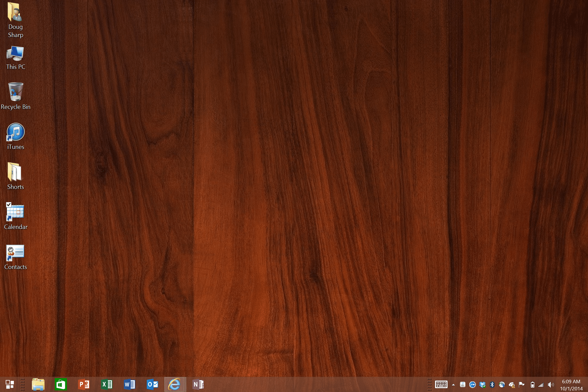Click the Safely Remove Hardware tray icon

pos(463,385)
